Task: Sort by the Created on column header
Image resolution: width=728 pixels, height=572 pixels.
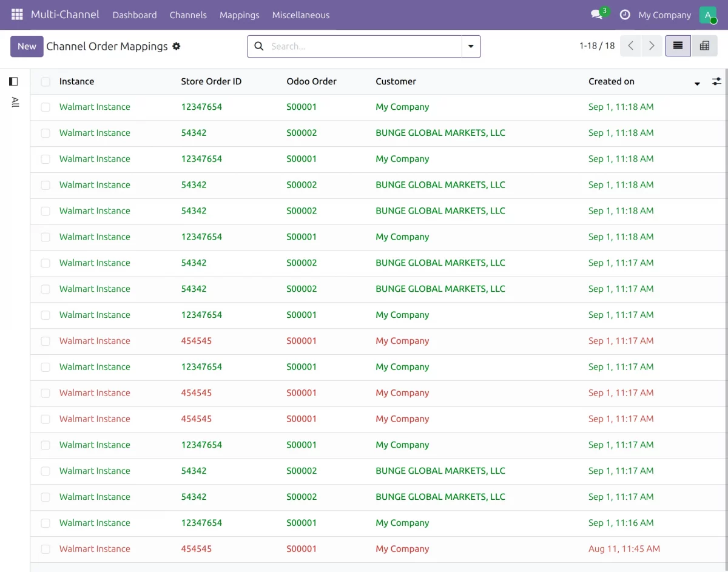Action: click(612, 81)
